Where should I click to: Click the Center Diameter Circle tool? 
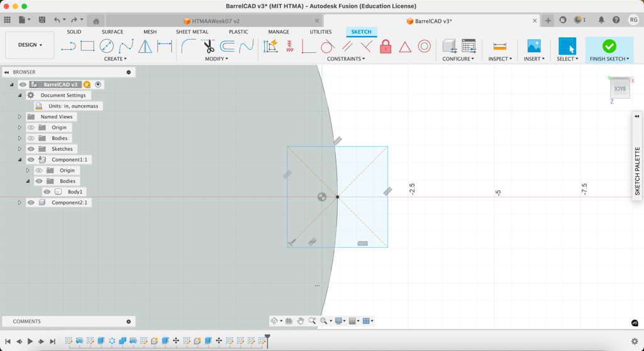coord(106,46)
